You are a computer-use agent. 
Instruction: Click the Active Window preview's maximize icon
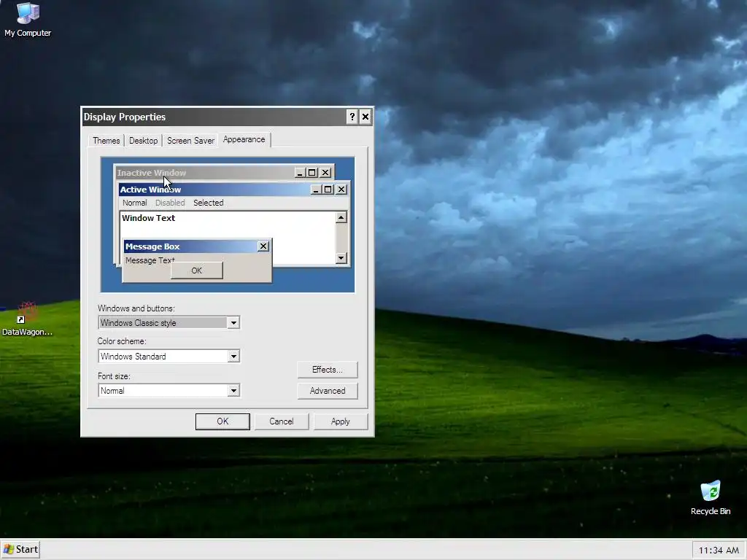(x=328, y=190)
